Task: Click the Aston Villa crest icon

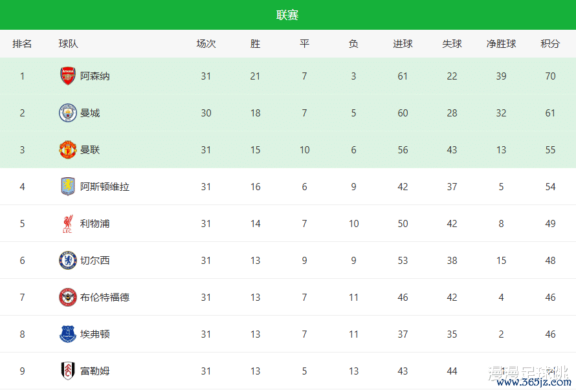Action: click(67, 187)
